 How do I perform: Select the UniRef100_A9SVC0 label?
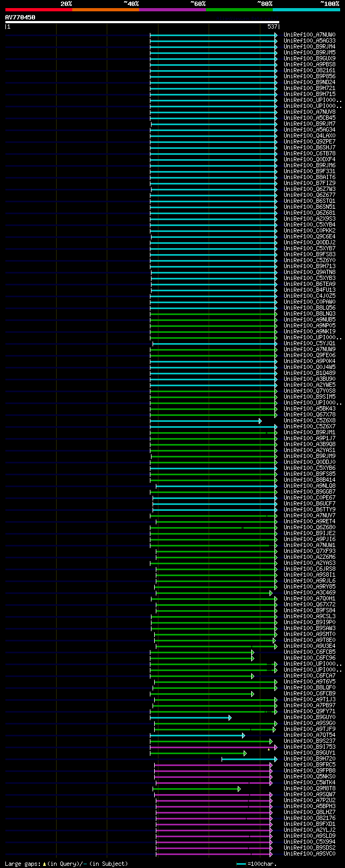click(309, 854)
